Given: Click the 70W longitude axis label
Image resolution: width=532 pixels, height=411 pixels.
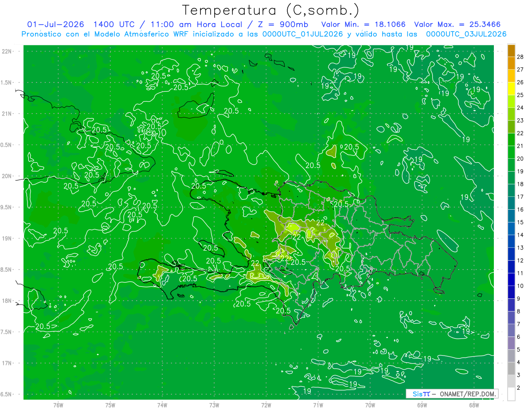Looking at the screenshot, I should click(370, 405).
